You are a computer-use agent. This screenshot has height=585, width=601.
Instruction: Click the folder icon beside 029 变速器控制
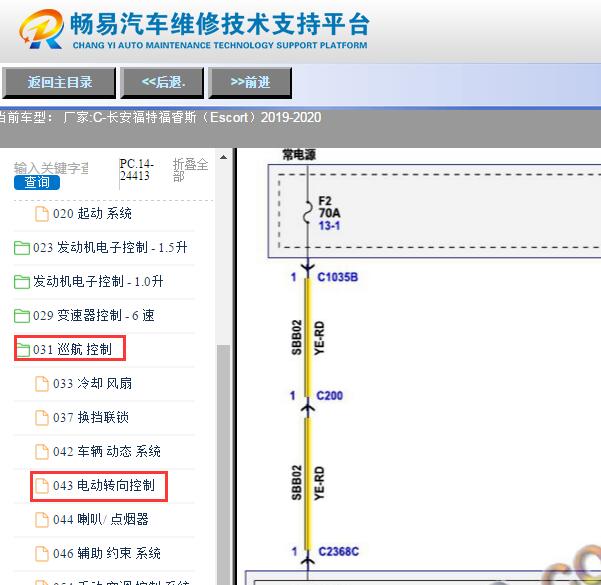(x=22, y=316)
